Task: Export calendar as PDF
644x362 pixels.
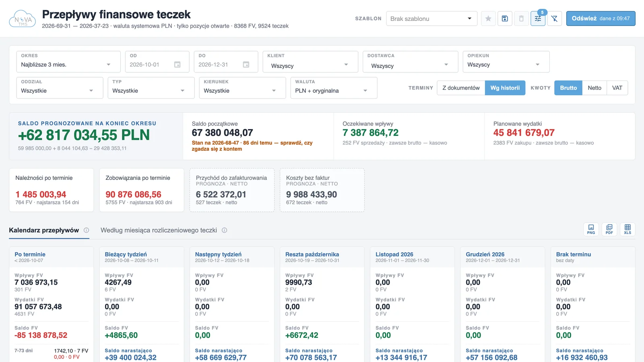Action: [x=609, y=229]
